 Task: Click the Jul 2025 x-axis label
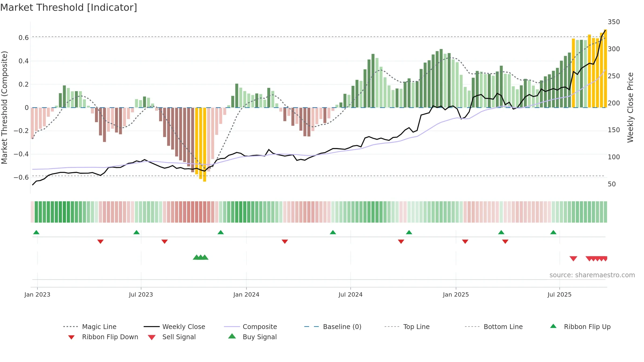coord(559,294)
